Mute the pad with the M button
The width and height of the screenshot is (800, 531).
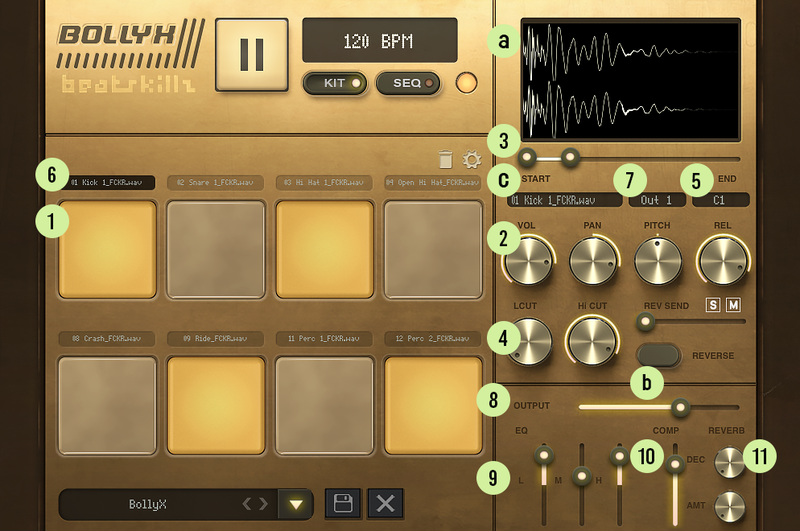click(733, 304)
